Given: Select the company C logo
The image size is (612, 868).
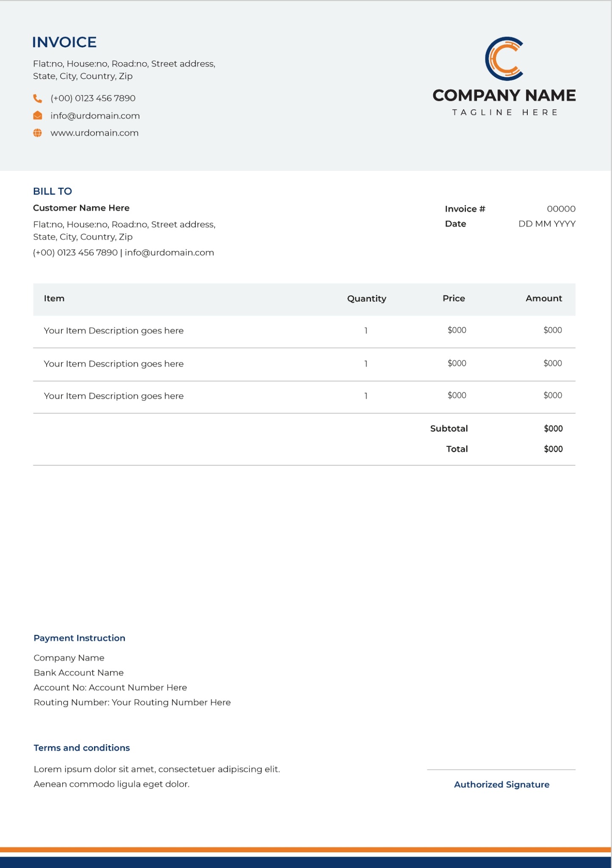Looking at the screenshot, I should point(504,58).
